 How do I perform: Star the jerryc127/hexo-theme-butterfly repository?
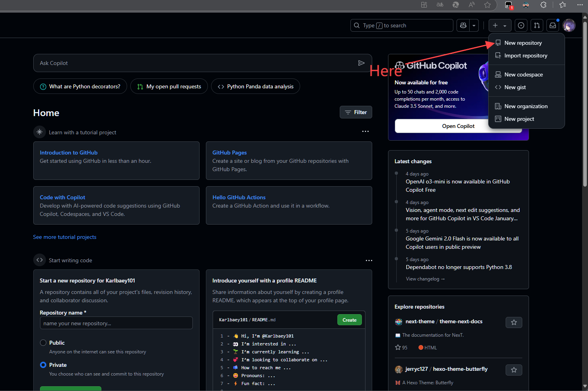(514, 370)
